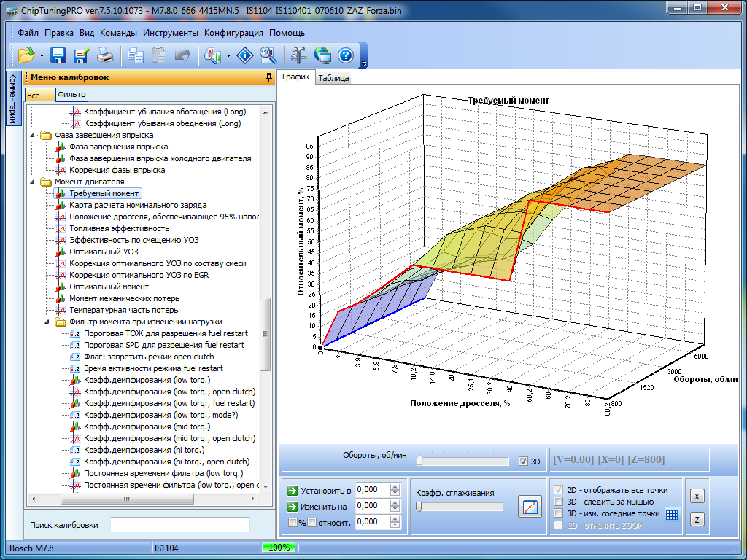
Task: Open the 'Инструменты' menu
Action: coord(170,33)
